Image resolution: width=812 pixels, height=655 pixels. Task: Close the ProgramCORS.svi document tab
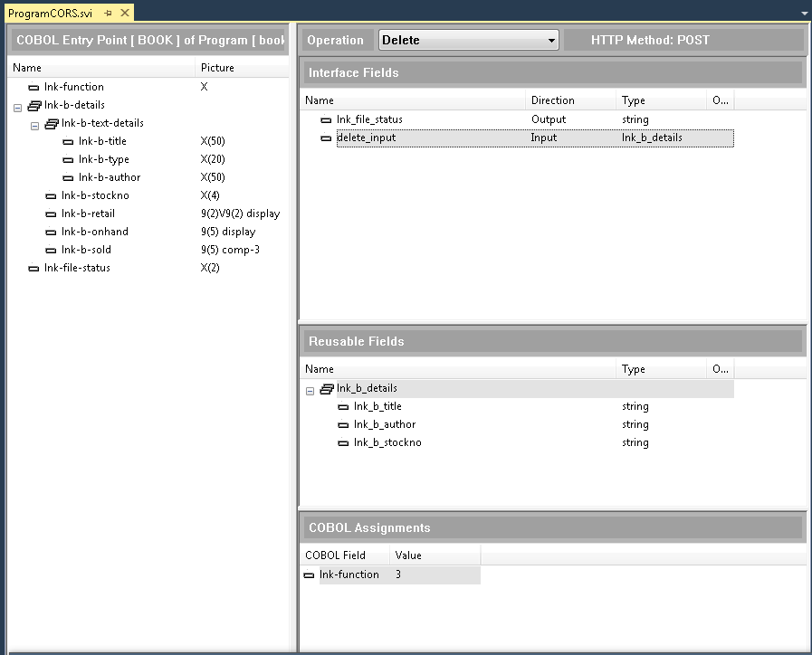pyautogui.click(x=123, y=13)
